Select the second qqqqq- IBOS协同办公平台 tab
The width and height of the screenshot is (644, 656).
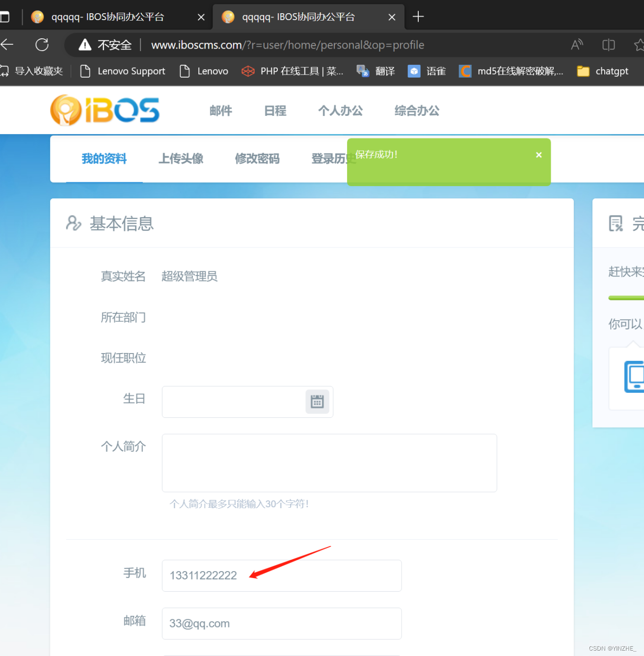[x=308, y=17]
